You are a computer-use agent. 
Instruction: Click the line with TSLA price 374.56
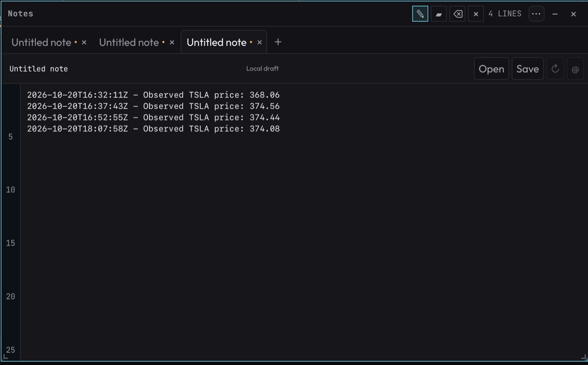pyautogui.click(x=153, y=106)
